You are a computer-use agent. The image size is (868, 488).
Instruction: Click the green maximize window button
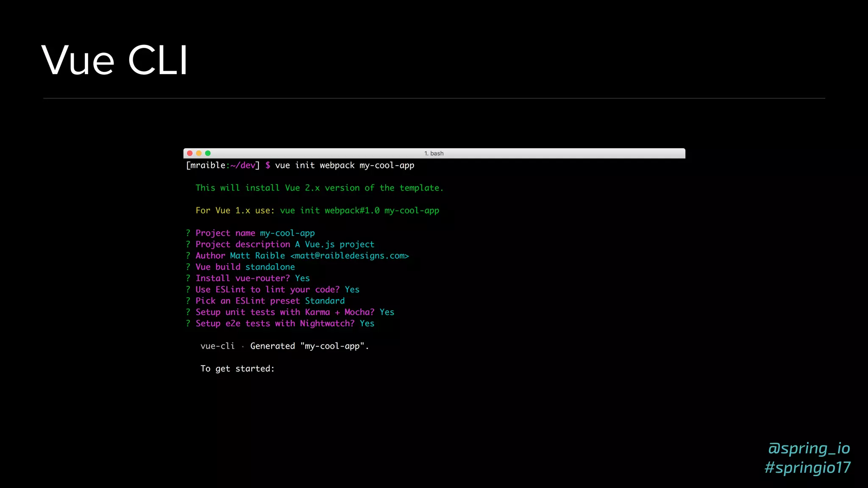point(208,153)
